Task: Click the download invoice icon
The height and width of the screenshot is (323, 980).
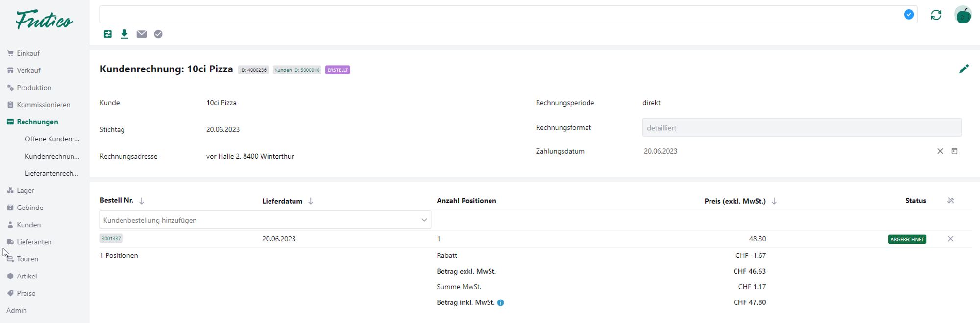Action: pos(124,34)
